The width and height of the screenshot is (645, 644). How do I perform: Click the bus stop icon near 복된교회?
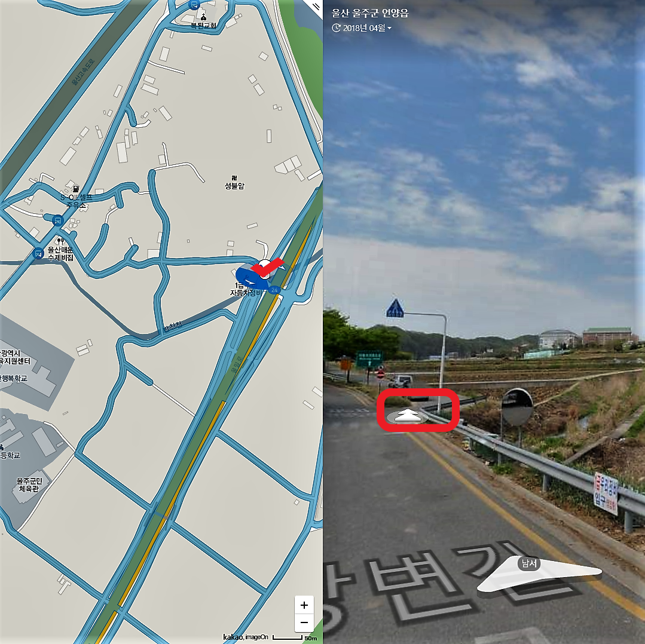click(194, 5)
